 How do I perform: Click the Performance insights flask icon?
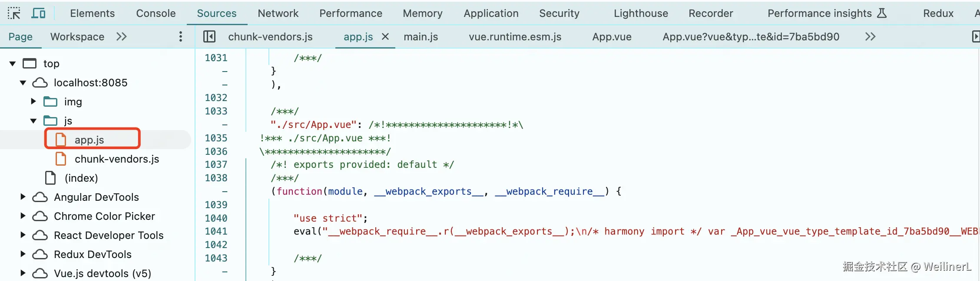tap(882, 13)
